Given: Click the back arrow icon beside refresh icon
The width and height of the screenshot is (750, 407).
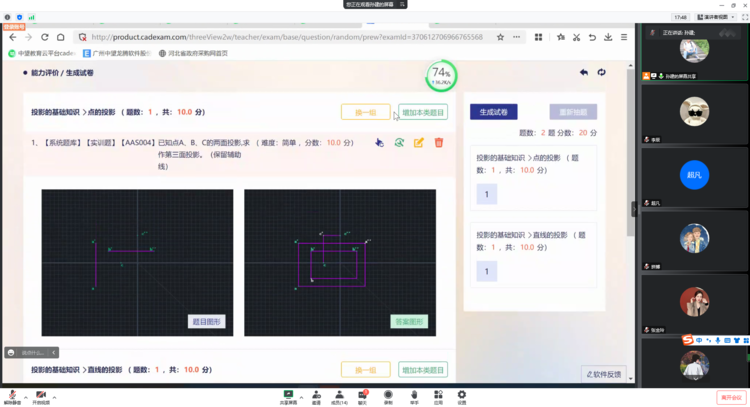Looking at the screenshot, I should (584, 72).
